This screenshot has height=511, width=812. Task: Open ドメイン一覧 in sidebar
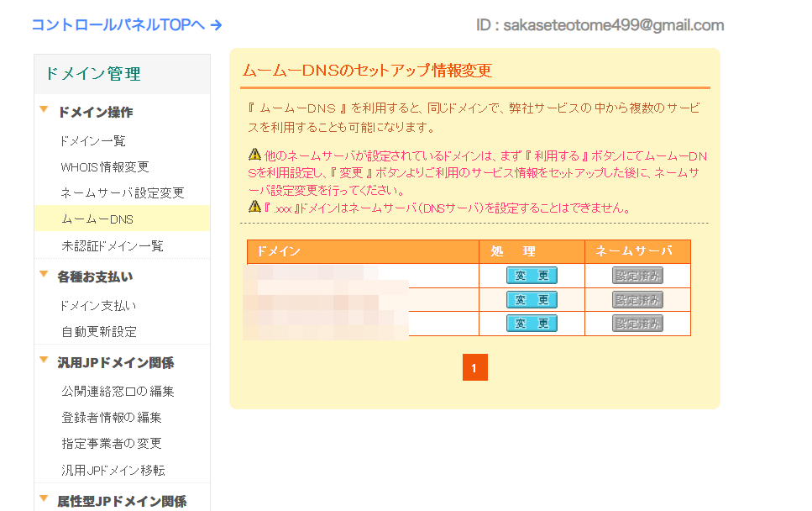click(93, 140)
